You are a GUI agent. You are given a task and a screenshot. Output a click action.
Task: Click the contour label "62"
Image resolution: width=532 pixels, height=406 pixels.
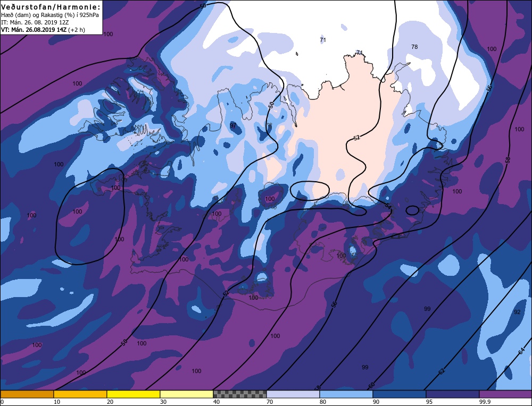[x=442, y=371]
